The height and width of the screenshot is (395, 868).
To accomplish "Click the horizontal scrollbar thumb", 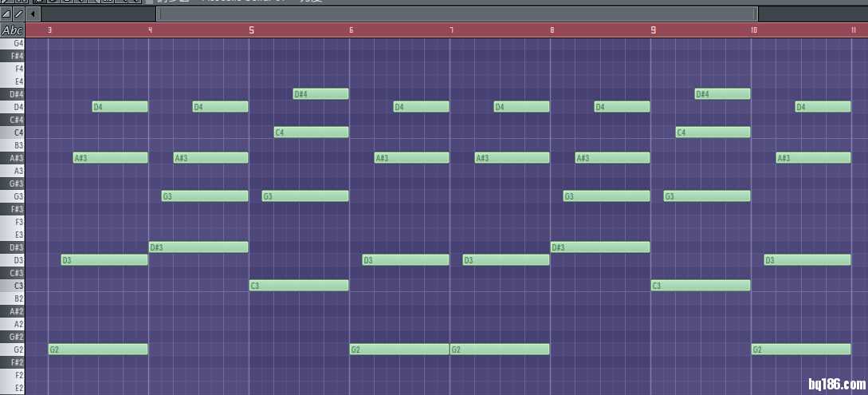I will [457, 14].
